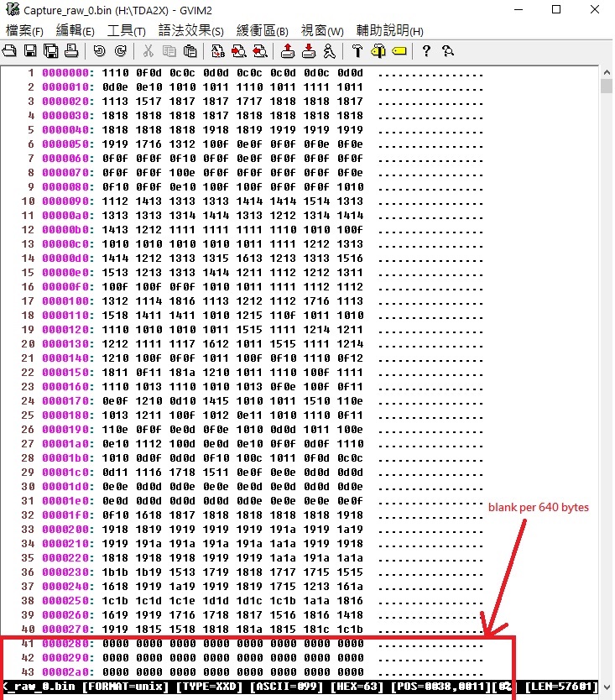Undo the last change via toolbar
Screen dimensions: 615x700
tap(100, 51)
